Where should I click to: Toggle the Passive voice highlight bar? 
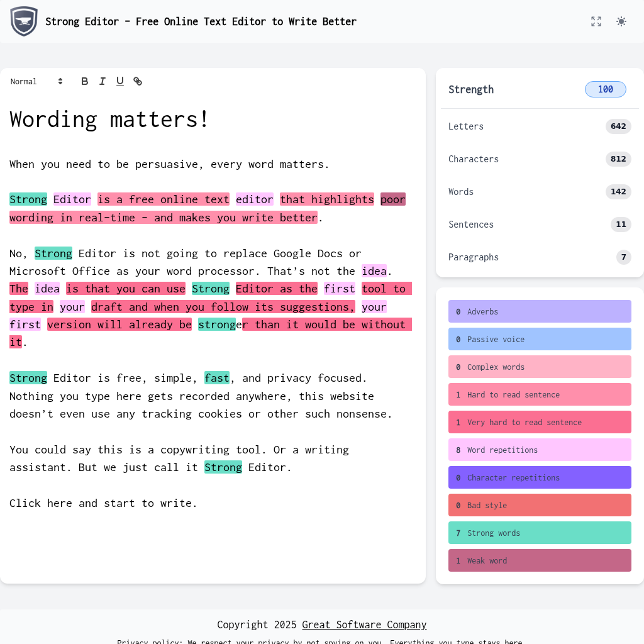click(539, 339)
